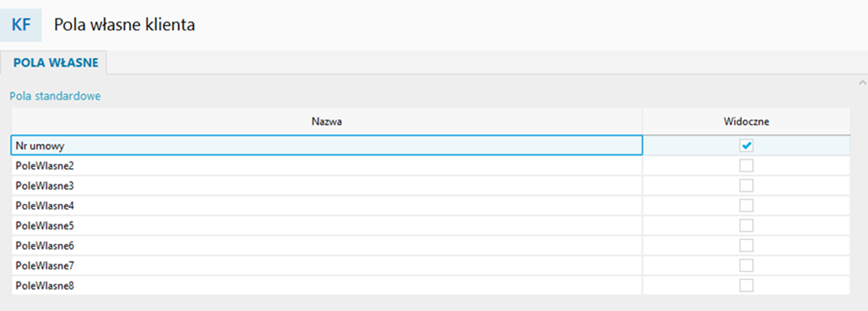This screenshot has height=311, width=868.
Task: Click the PoleWlasne4 name field
Action: 327,205
